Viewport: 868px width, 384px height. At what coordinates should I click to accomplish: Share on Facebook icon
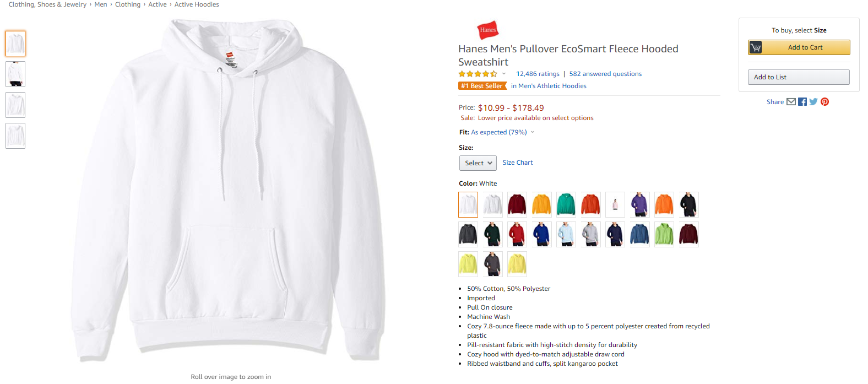click(802, 102)
